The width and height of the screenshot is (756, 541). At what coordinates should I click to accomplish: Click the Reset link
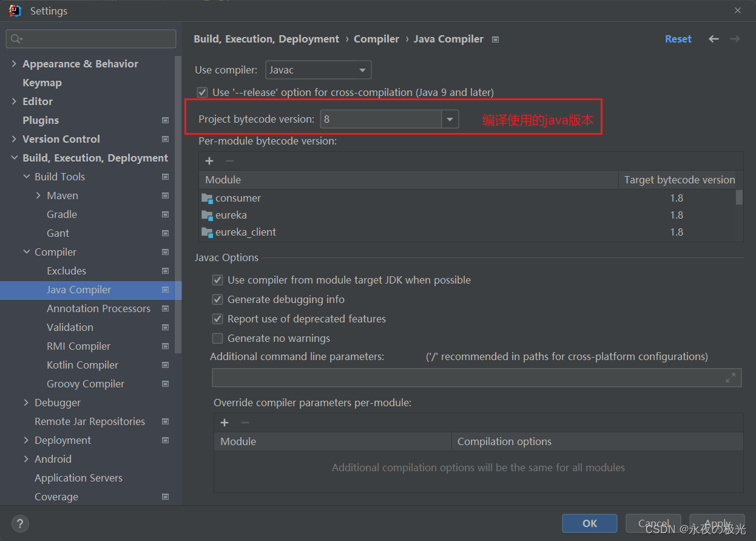(678, 39)
